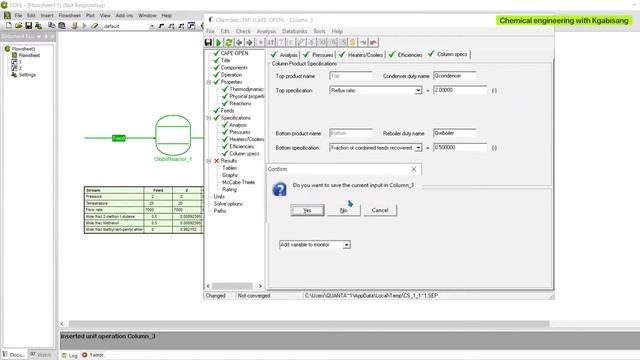Open the COFE Add-ins menu
The image size is (640, 360).
(x=124, y=16)
